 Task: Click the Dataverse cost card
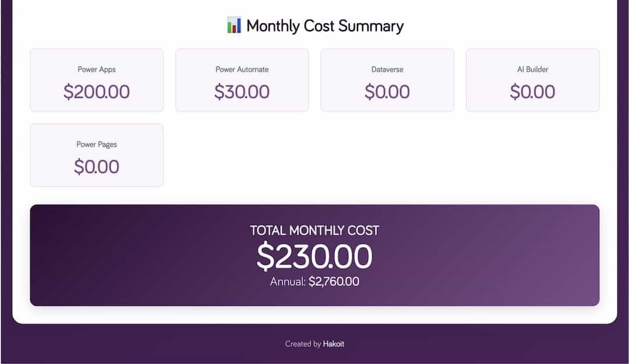click(x=387, y=80)
